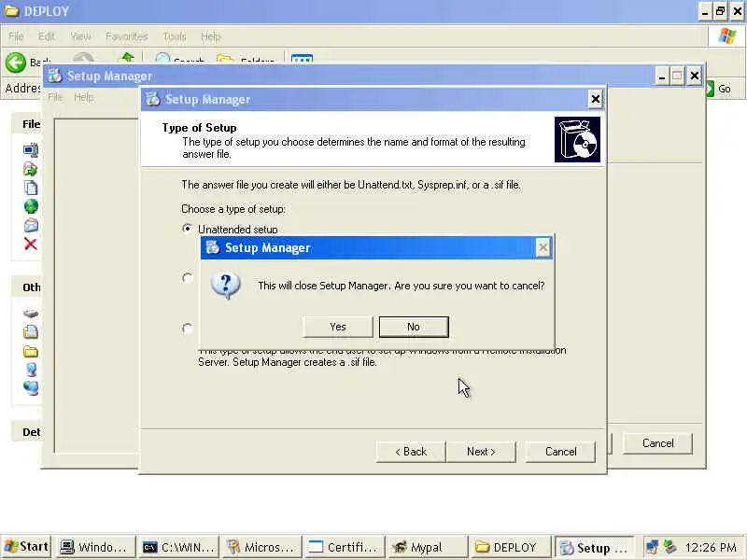The height and width of the screenshot is (560, 747).
Task: Close the cancel confirmation dialog with X
Action: click(x=543, y=247)
